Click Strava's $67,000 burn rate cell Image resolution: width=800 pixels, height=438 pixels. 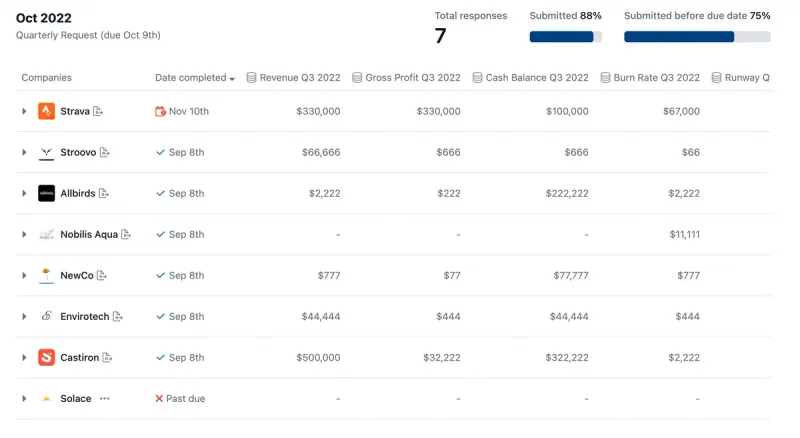point(681,111)
